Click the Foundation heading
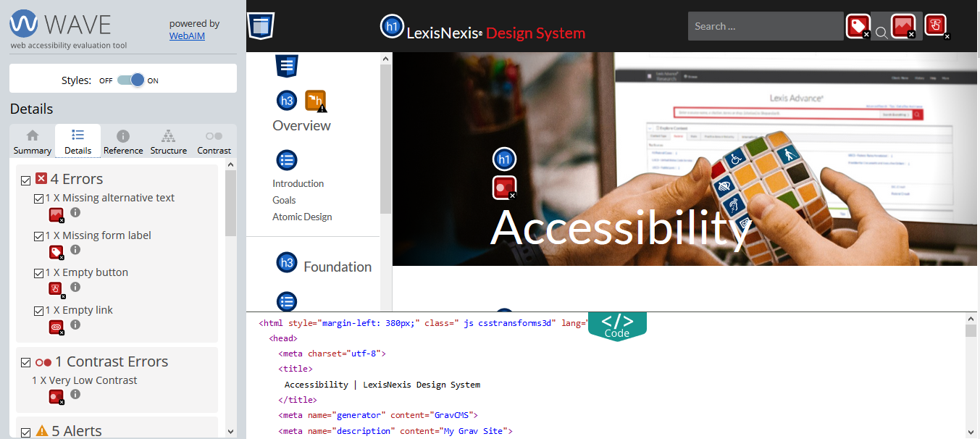 pos(338,267)
